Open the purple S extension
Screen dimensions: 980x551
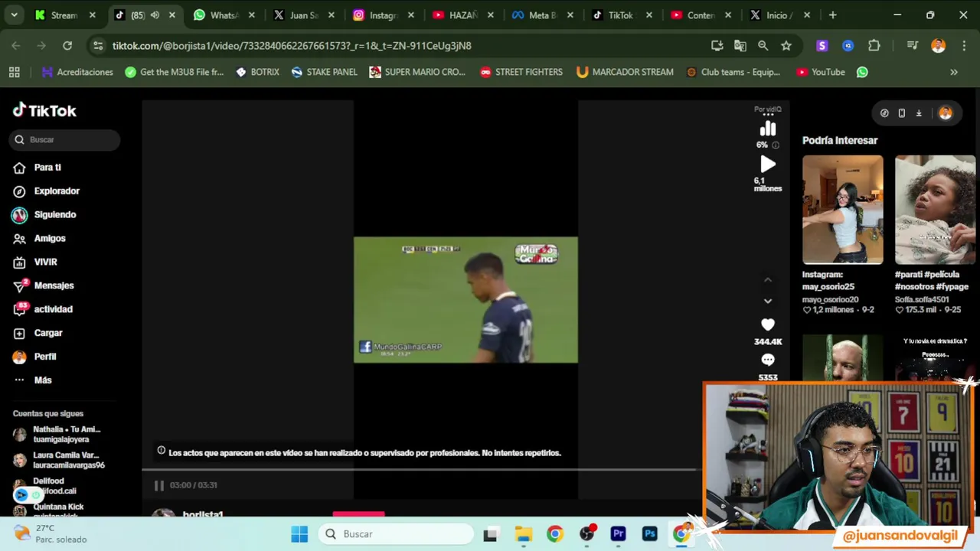pos(822,46)
